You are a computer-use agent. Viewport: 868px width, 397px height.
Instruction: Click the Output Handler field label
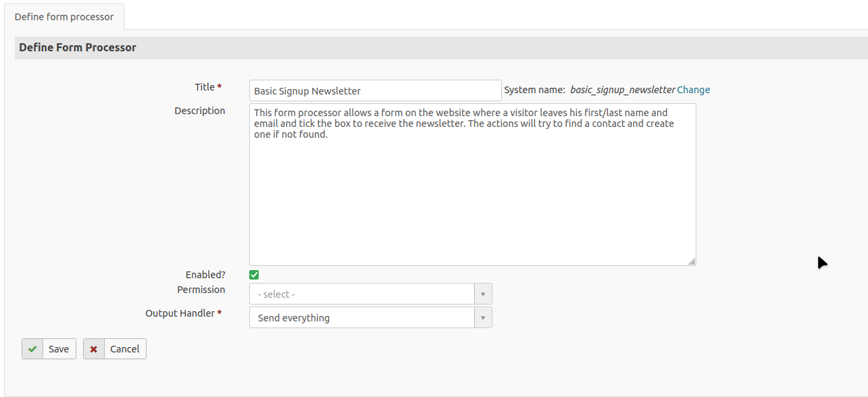coord(180,313)
